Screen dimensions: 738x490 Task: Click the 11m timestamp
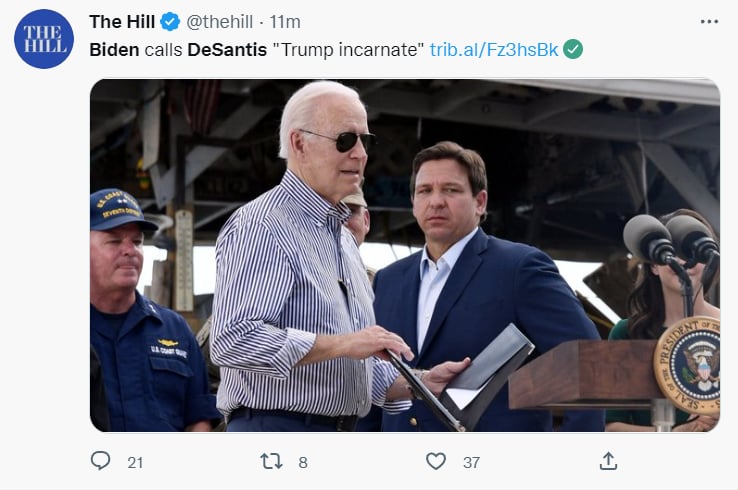pyautogui.click(x=285, y=22)
